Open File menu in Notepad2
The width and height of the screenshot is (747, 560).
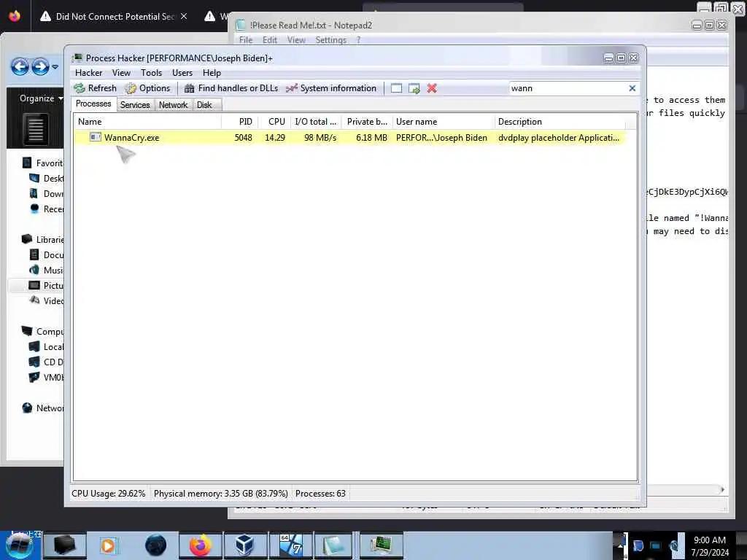(246, 40)
